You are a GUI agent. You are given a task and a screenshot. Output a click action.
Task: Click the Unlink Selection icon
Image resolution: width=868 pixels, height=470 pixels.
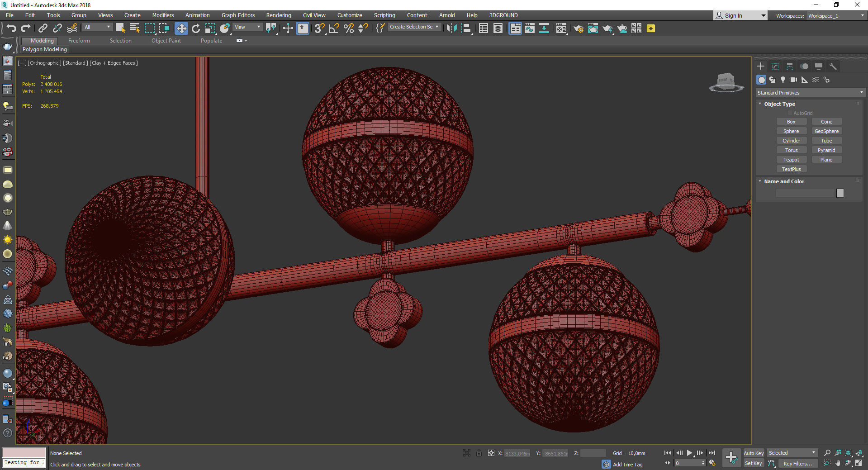coord(57,28)
